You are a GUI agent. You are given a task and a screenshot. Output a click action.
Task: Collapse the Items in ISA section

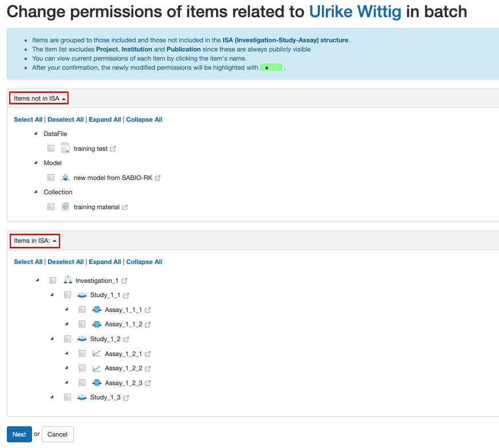click(x=35, y=241)
